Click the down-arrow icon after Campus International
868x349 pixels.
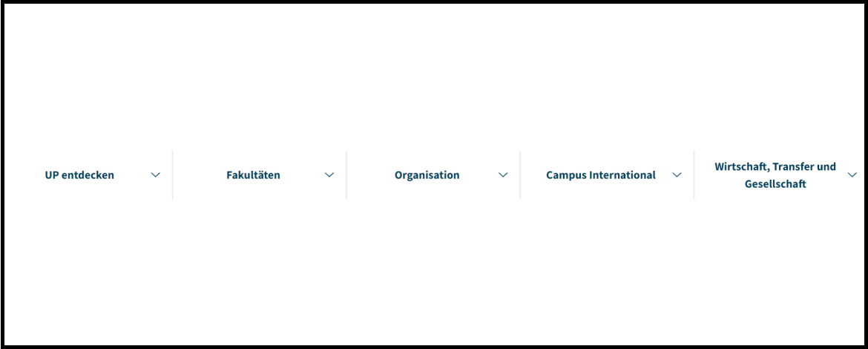(677, 175)
